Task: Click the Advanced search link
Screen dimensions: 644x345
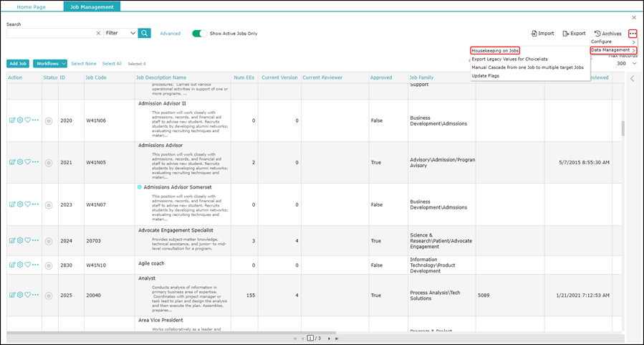Action: (x=170, y=34)
